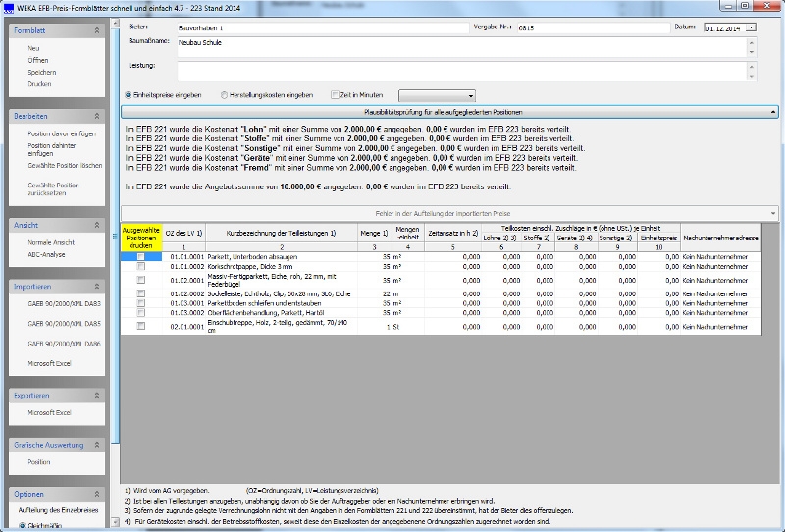Screen dimensions: 785x532
Task: Click Ausgewählte Positionen drucken yellow header
Action: (x=141, y=238)
